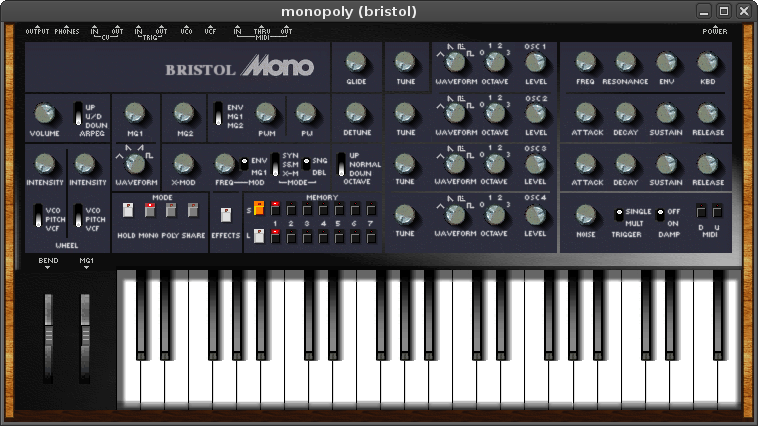Image resolution: width=758 pixels, height=426 pixels.
Task: Click the RESONANCE knob
Action: (626, 62)
